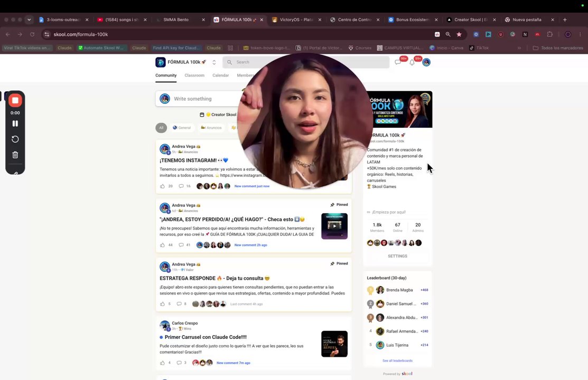This screenshot has width=588, height=380.
Task: Like the Primer Carrusel con Claude Code post
Action: 162,363
